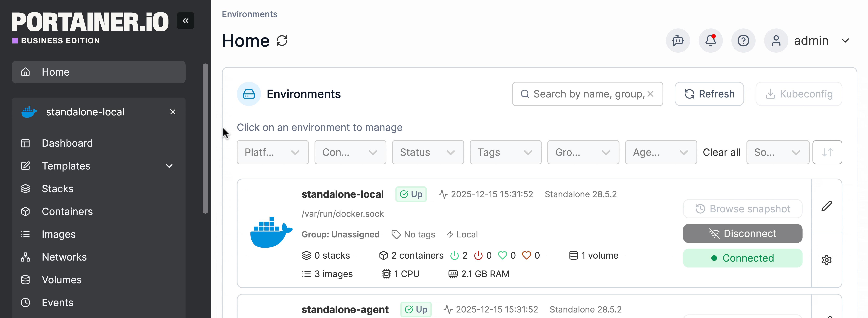
Task: Expand the Status filter dropdown
Action: pos(428,152)
